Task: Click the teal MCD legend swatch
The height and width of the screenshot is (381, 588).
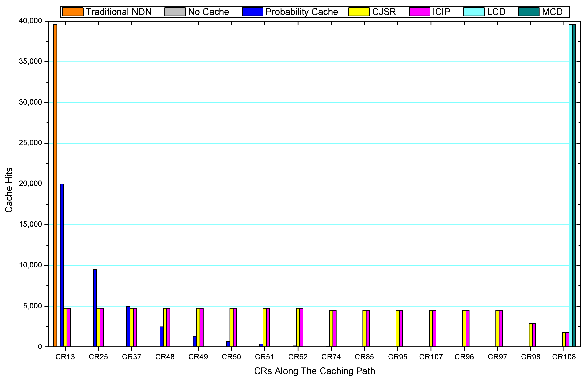Action: click(528, 12)
